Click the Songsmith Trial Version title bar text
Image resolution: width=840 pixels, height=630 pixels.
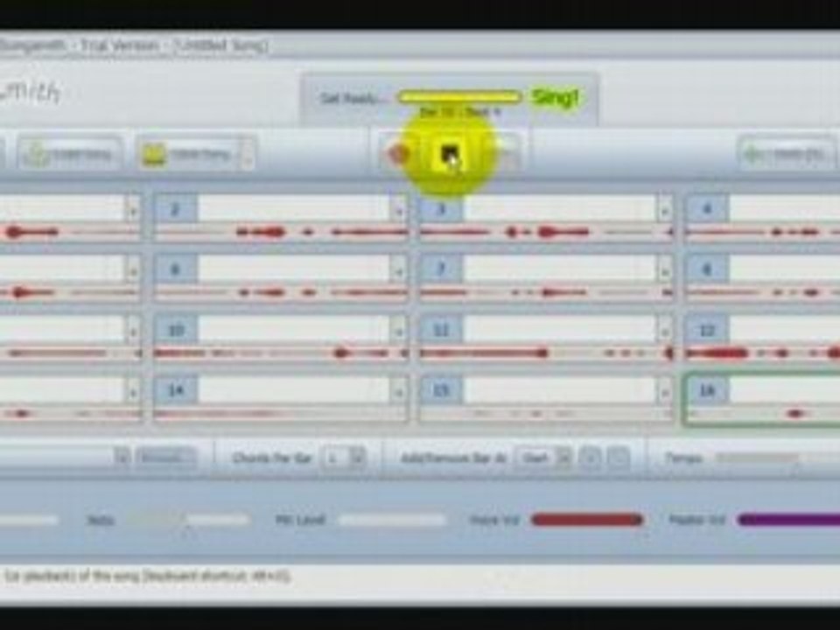click(134, 45)
